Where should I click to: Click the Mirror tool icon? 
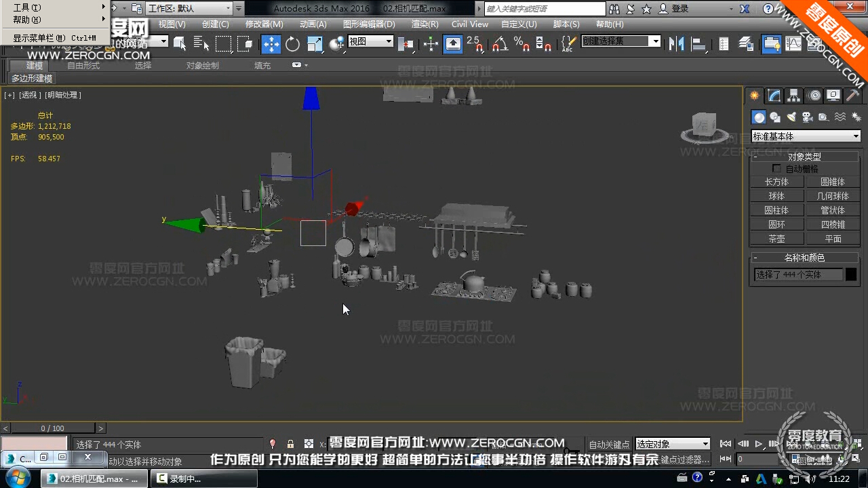click(676, 44)
